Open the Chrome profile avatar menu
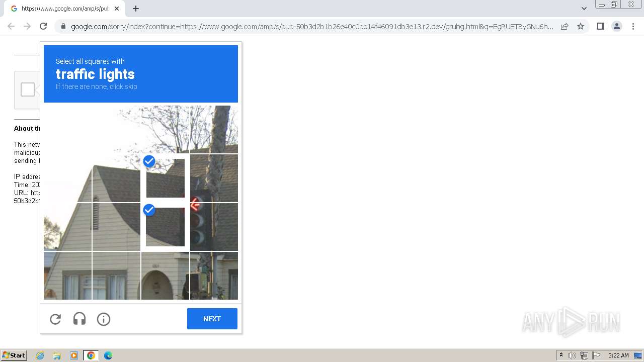644x362 pixels. (617, 26)
